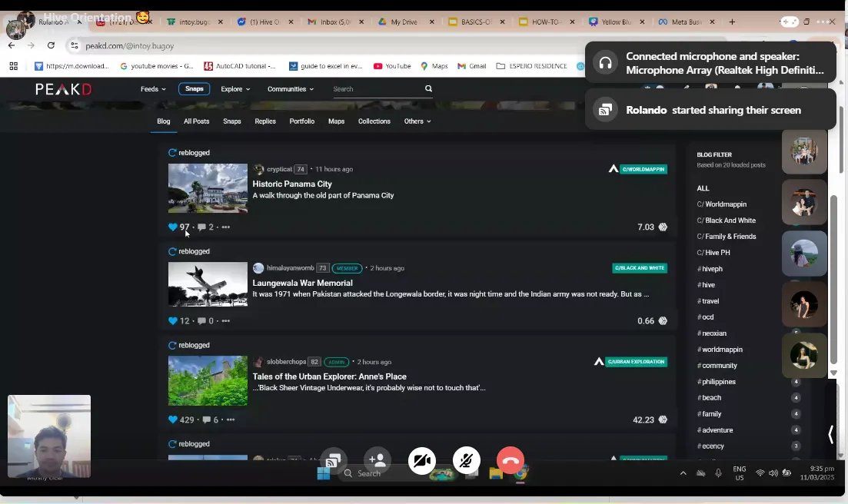Screen dimensions: 848x504
Task: Toggle the muted microphone button
Action: point(466,461)
